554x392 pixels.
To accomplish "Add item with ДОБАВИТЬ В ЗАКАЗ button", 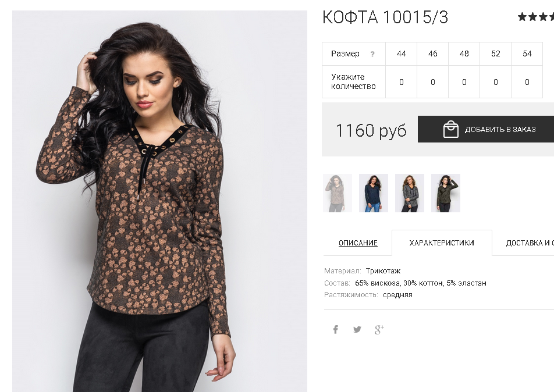I will pyautogui.click(x=486, y=129).
